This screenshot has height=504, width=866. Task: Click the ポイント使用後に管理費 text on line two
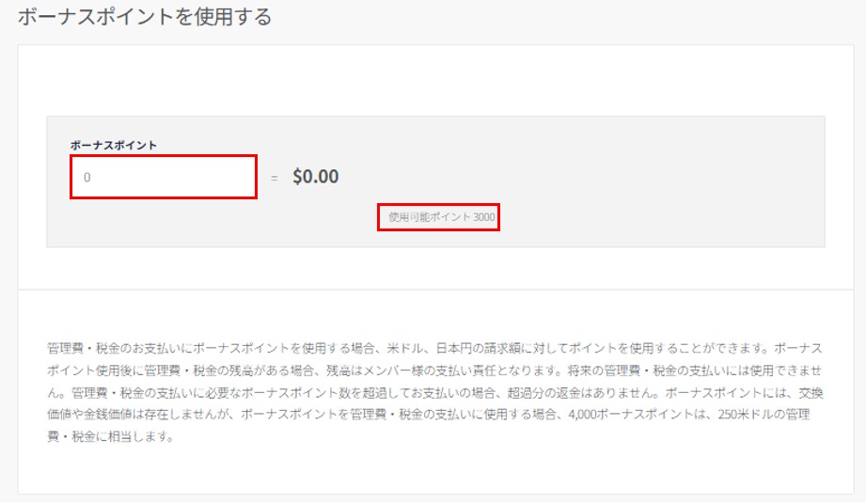coord(117,370)
